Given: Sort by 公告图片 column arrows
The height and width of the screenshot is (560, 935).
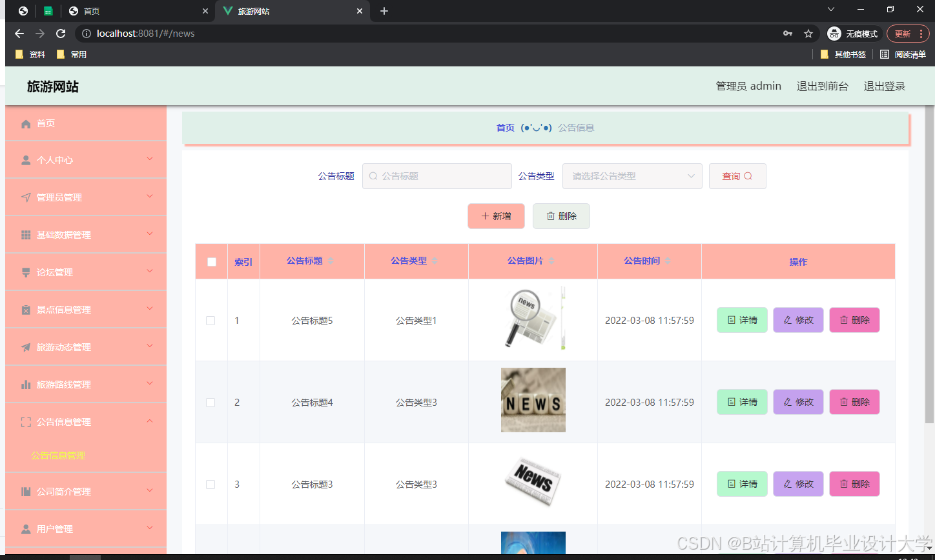Looking at the screenshot, I should (551, 261).
